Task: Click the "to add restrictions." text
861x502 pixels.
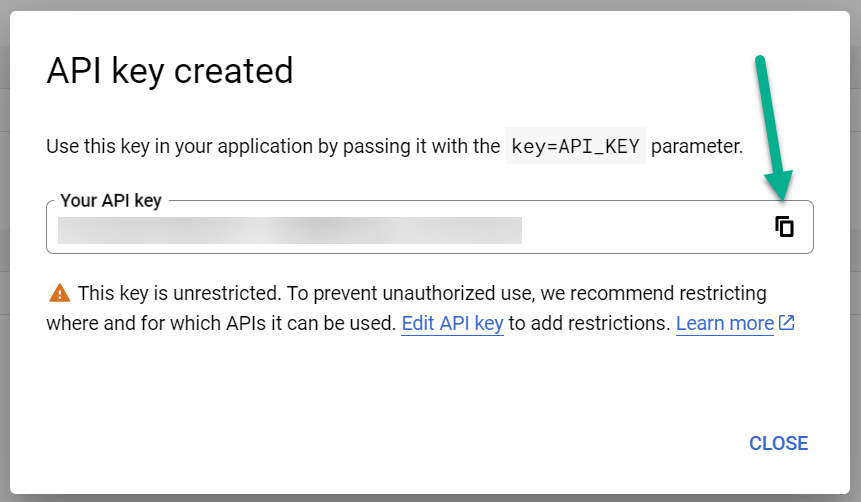Action: (590, 323)
